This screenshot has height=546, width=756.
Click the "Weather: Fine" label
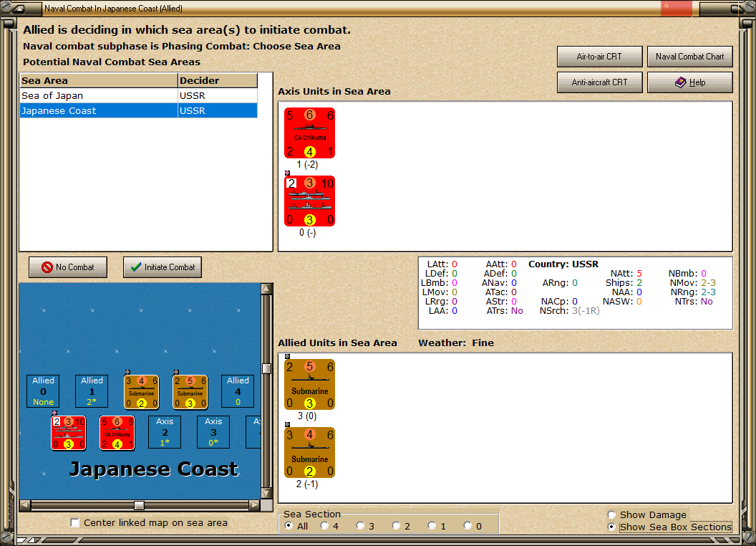pos(456,343)
